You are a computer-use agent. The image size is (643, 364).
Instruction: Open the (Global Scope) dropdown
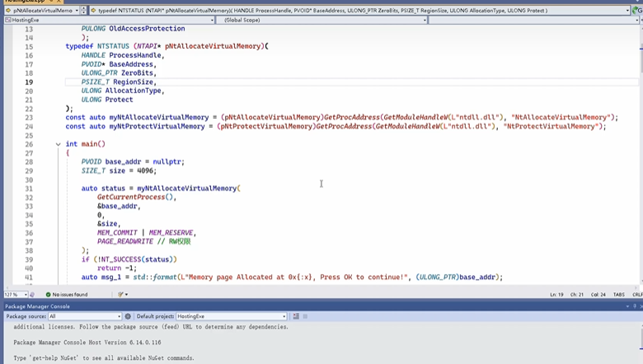pos(321,20)
